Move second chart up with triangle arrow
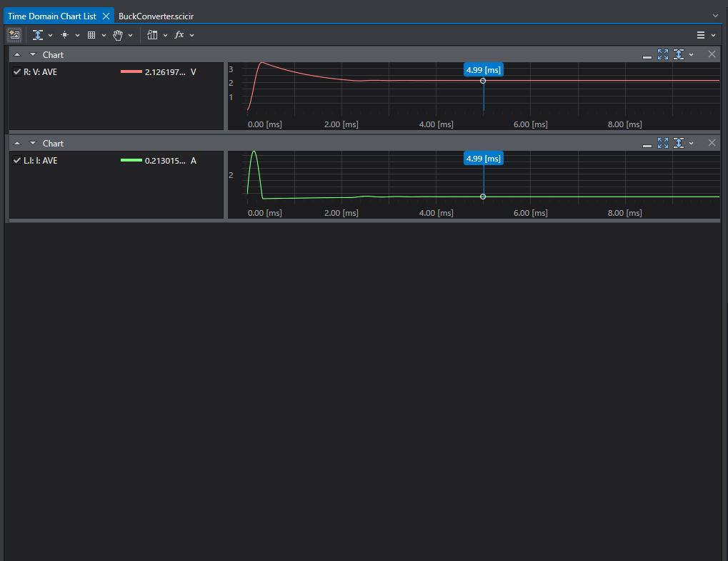 coord(17,143)
